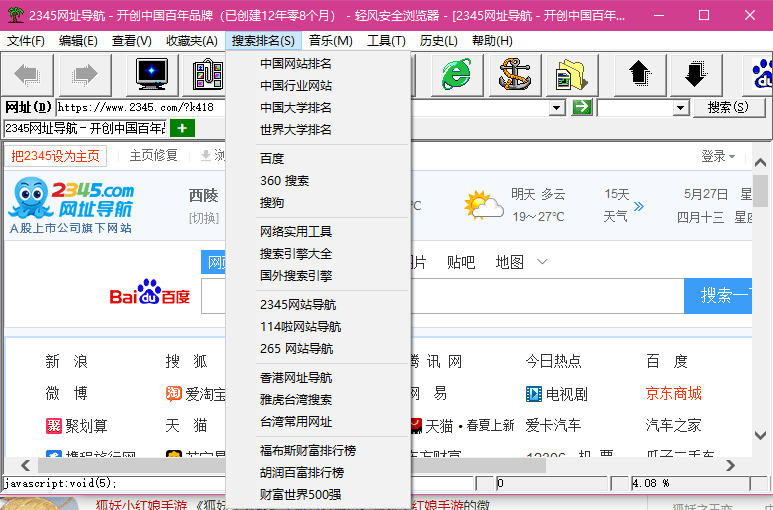773x510 pixels.
Task: Click the black up arrow toolbar icon
Action: [639, 73]
